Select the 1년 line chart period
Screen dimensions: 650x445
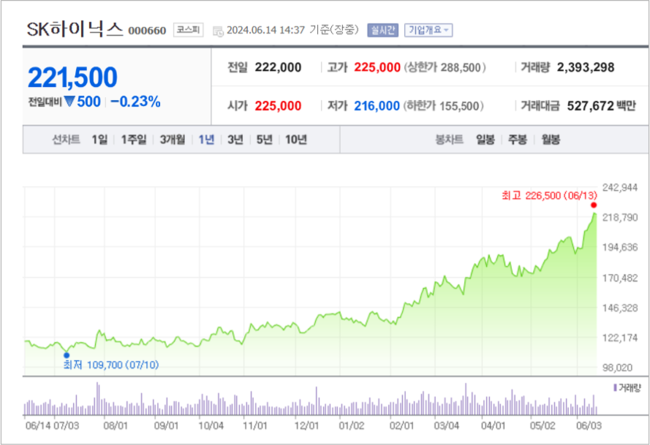(206, 140)
